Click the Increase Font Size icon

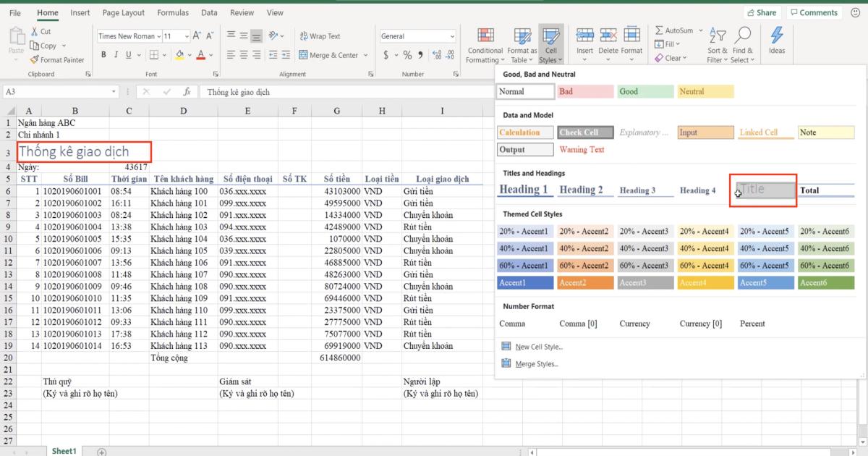coord(195,35)
